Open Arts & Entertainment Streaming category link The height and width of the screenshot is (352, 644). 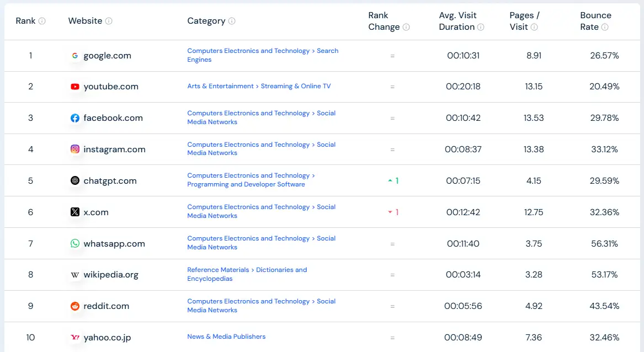tap(259, 86)
